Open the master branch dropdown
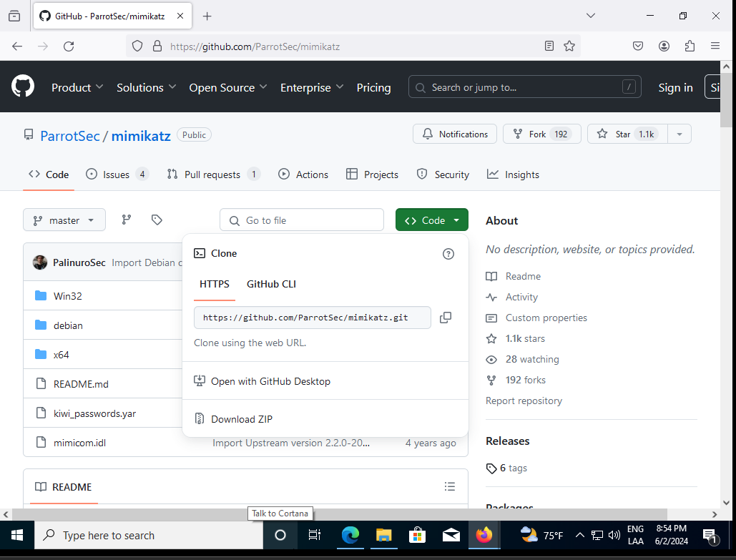The height and width of the screenshot is (560, 736). (64, 220)
